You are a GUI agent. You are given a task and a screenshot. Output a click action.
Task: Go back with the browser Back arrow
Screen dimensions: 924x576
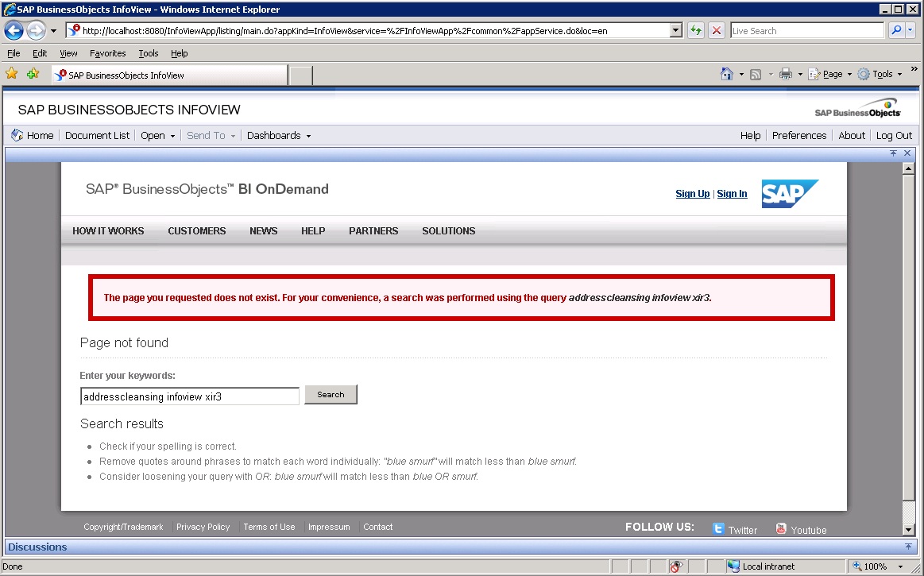(14, 31)
